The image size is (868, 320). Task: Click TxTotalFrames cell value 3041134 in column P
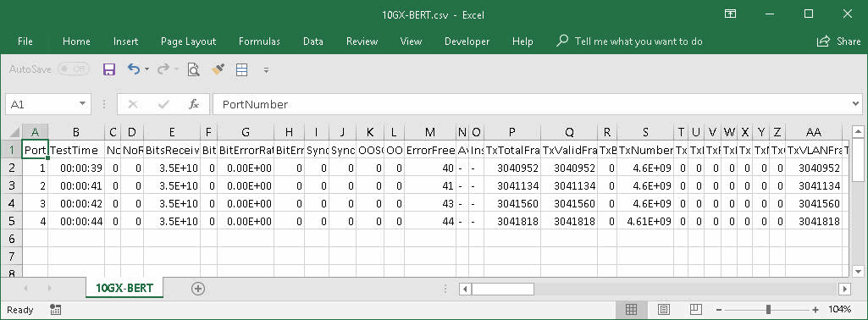tap(512, 186)
